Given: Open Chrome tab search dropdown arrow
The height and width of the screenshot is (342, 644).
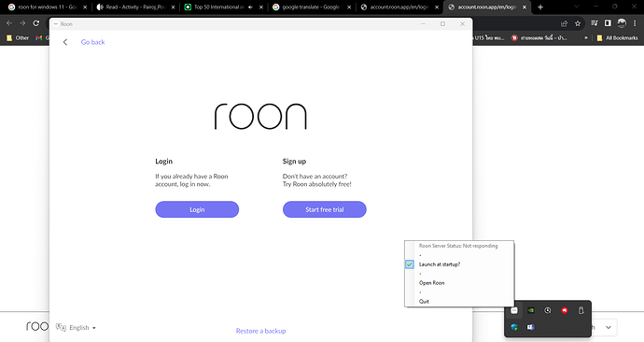Looking at the screenshot, I should tap(577, 7).
